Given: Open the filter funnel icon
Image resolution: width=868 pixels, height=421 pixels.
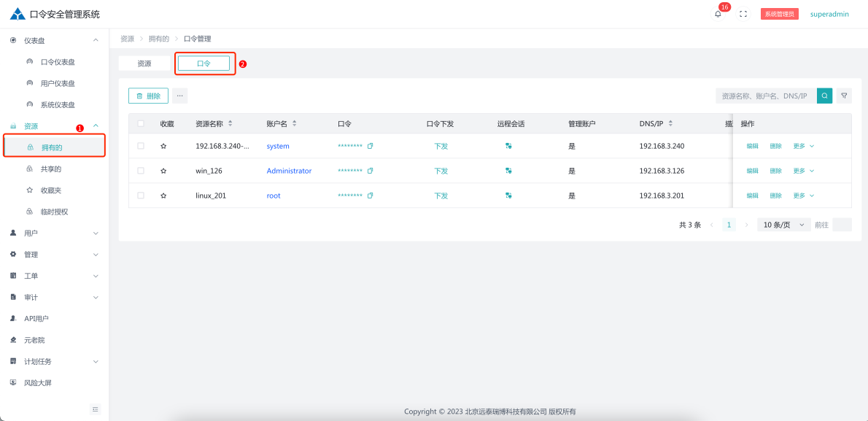Looking at the screenshot, I should click(844, 96).
